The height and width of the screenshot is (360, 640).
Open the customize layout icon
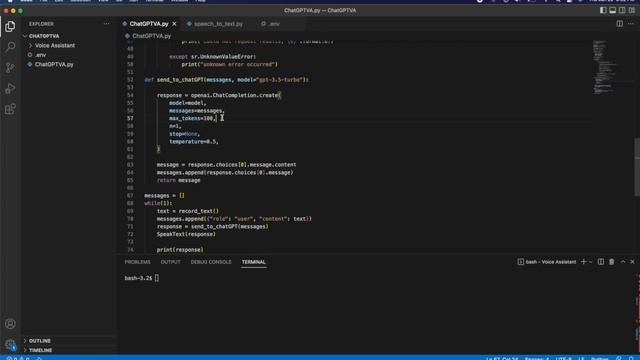(632, 10)
